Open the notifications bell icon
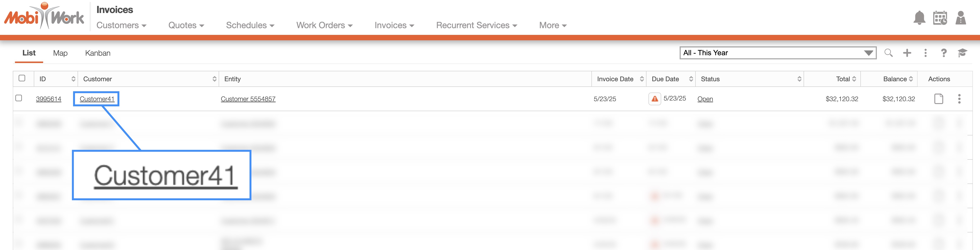The height and width of the screenshot is (250, 980). coord(919,18)
